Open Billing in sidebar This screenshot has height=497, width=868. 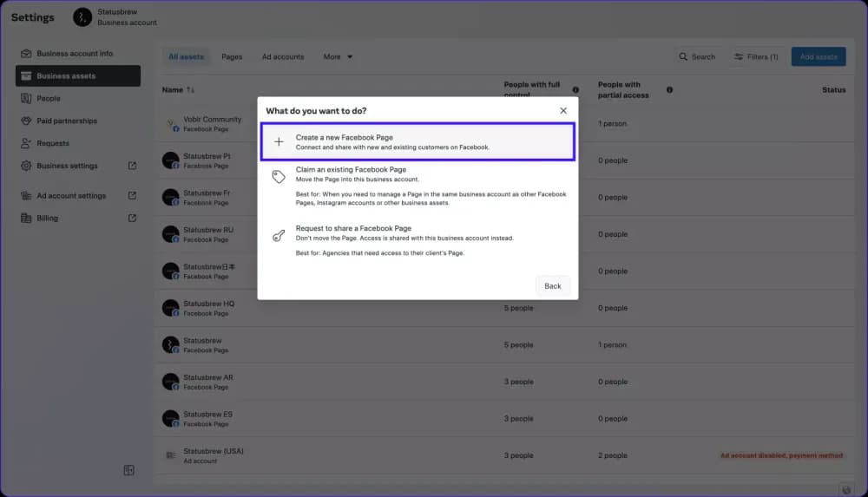pyautogui.click(x=48, y=219)
